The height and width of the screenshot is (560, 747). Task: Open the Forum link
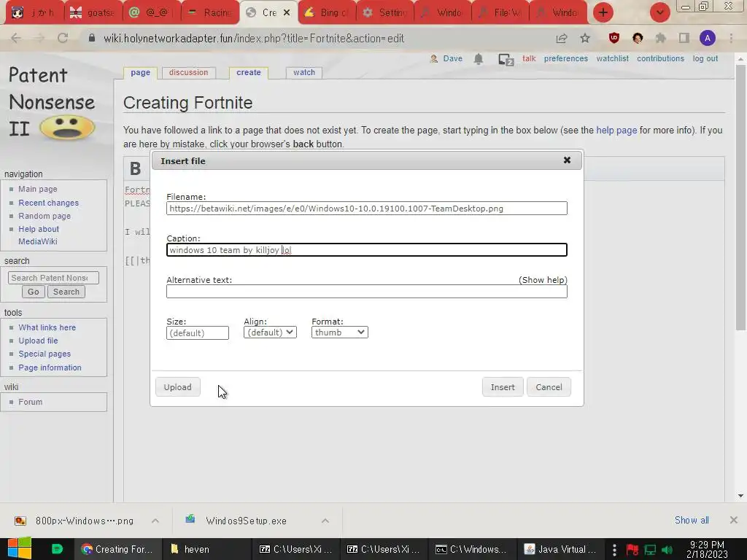31,402
